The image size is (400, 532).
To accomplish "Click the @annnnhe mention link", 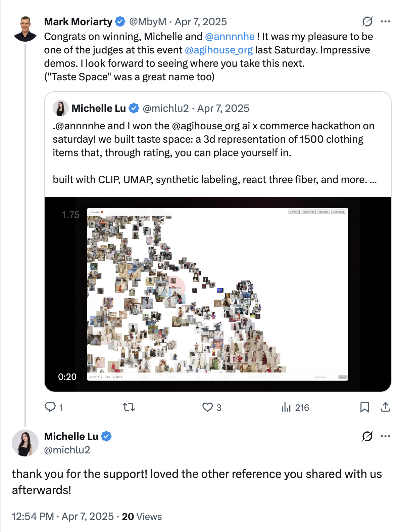I will [x=230, y=36].
